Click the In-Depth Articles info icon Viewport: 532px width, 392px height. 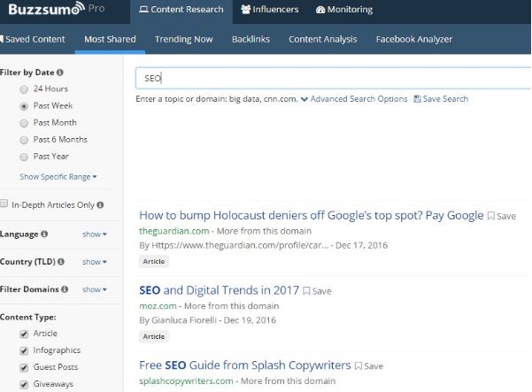[100, 204]
